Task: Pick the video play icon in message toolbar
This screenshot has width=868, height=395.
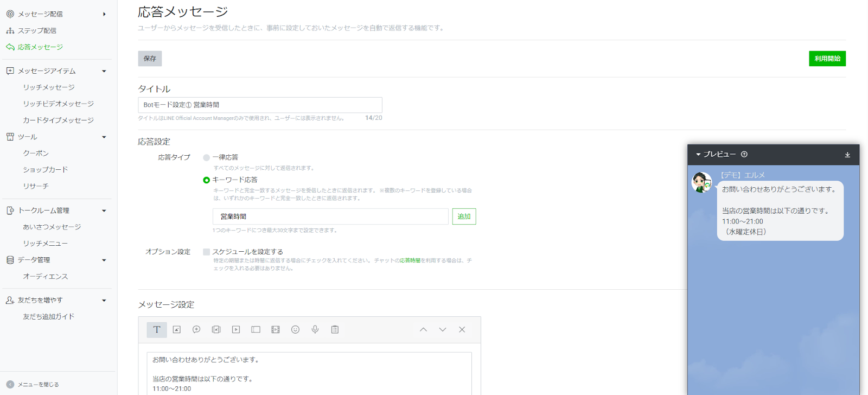Action: click(x=236, y=329)
